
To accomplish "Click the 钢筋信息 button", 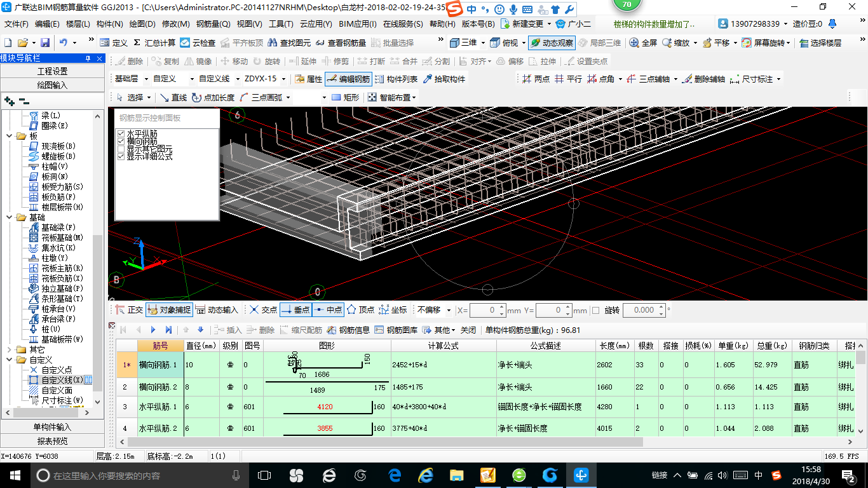I will pos(348,330).
